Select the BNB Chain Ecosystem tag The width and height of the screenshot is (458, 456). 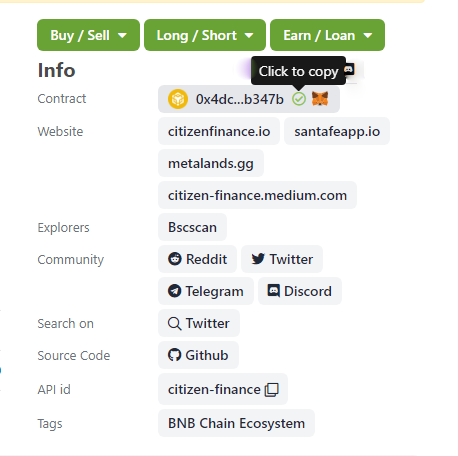tap(236, 423)
